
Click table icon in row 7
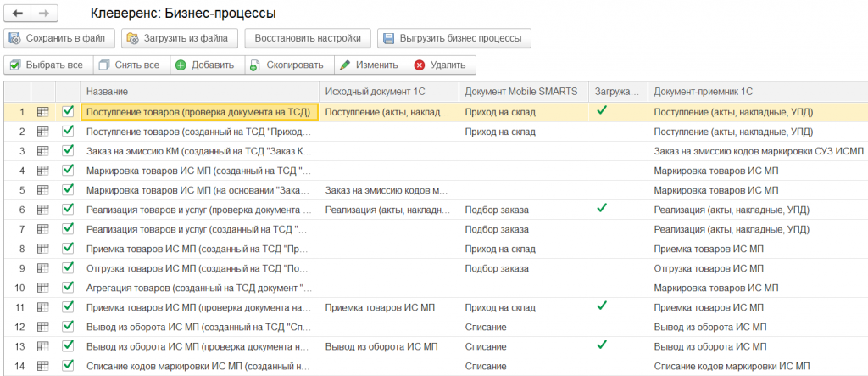pyautogui.click(x=42, y=229)
